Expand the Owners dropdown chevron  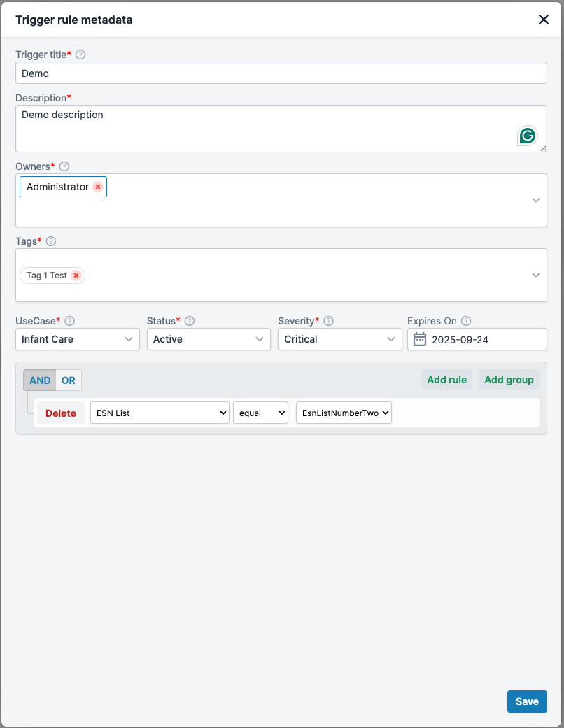[x=536, y=200]
